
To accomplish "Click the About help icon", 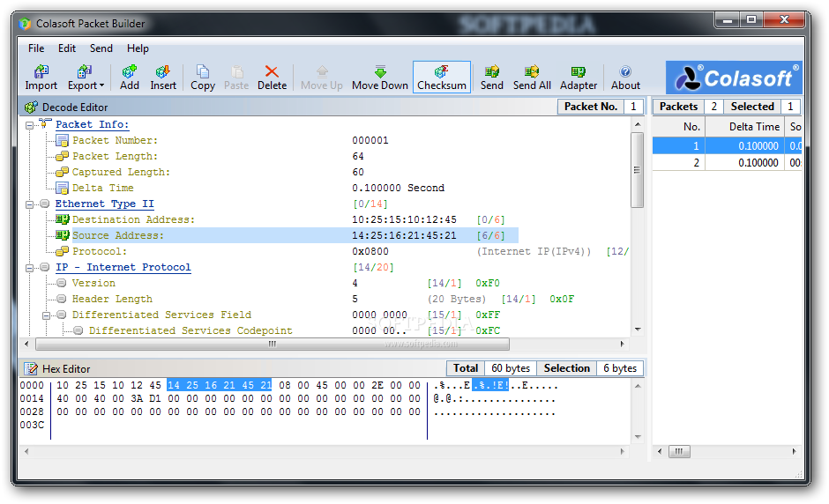I will tap(625, 71).
